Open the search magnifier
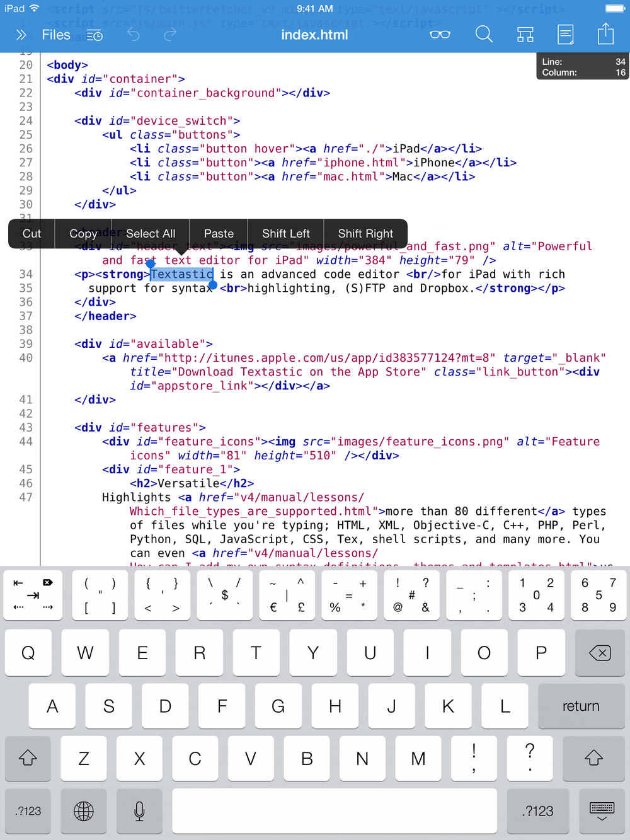 (484, 34)
